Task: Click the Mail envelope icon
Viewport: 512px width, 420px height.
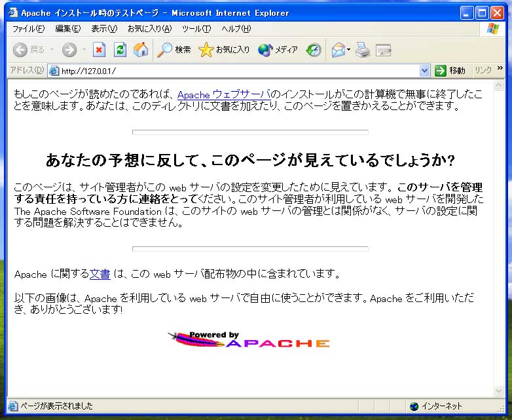Action: point(338,50)
